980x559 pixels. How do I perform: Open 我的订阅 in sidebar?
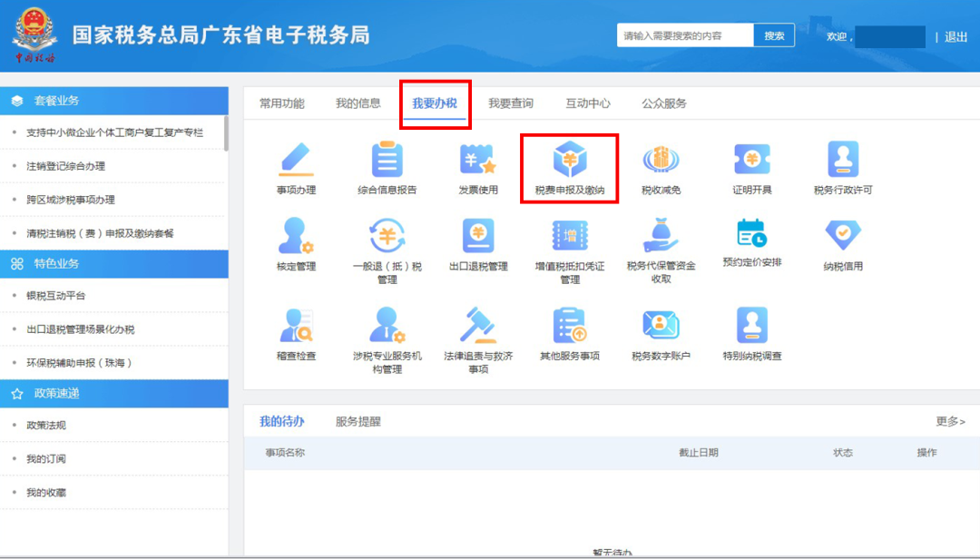click(x=45, y=459)
